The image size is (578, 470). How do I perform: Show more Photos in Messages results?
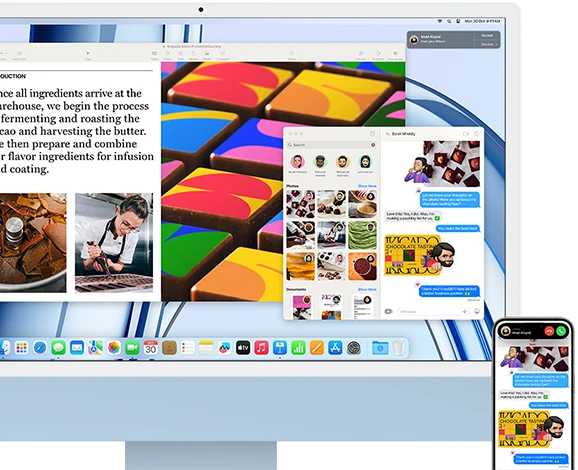[x=367, y=186]
